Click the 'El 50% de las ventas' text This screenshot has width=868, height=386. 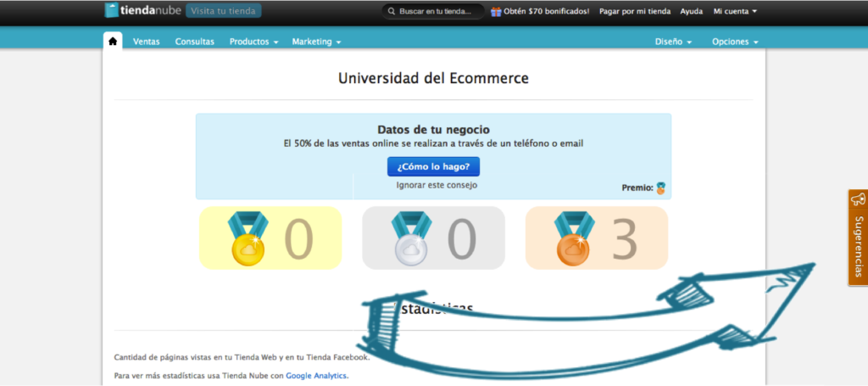point(433,143)
